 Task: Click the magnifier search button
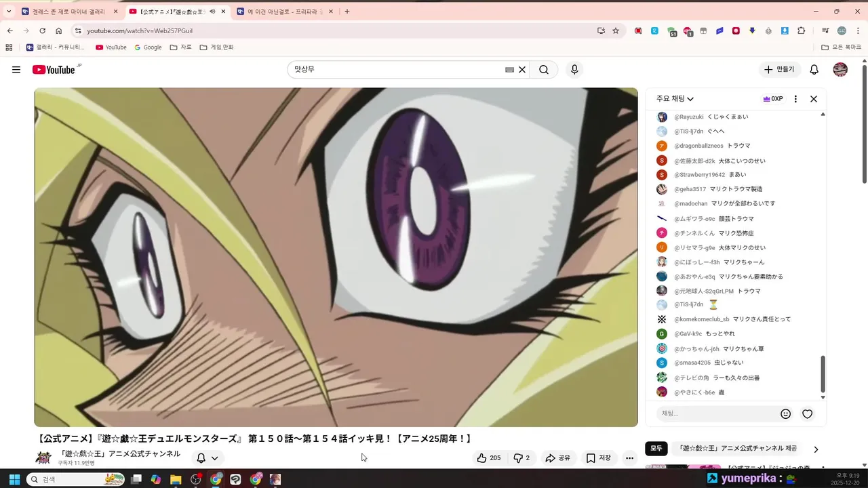[x=544, y=70]
